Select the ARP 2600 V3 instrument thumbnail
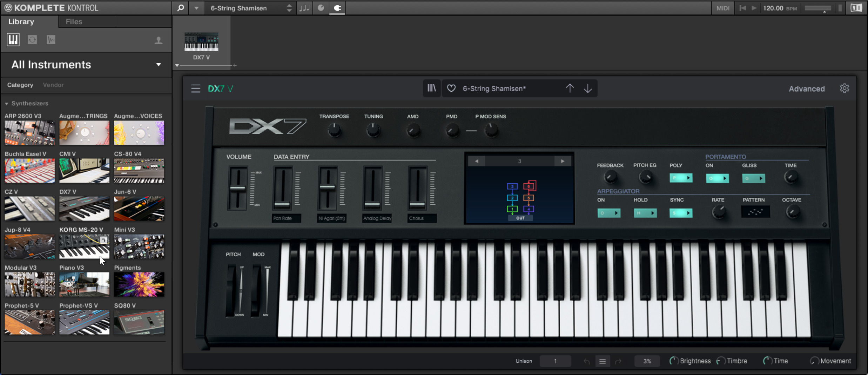 pos(30,133)
